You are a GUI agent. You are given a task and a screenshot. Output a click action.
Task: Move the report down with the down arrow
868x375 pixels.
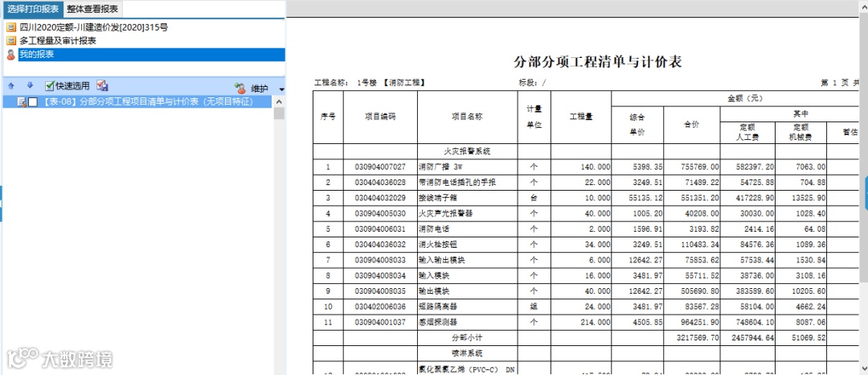coord(30,86)
